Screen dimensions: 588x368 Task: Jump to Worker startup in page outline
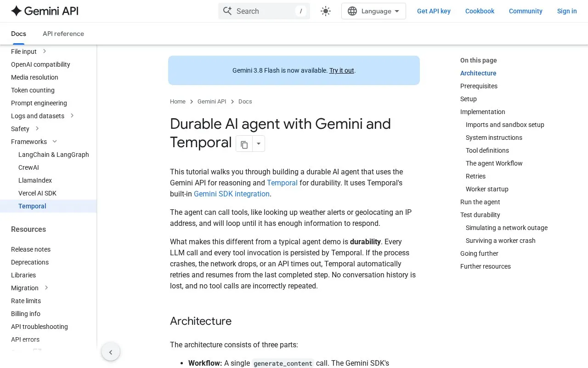487,189
